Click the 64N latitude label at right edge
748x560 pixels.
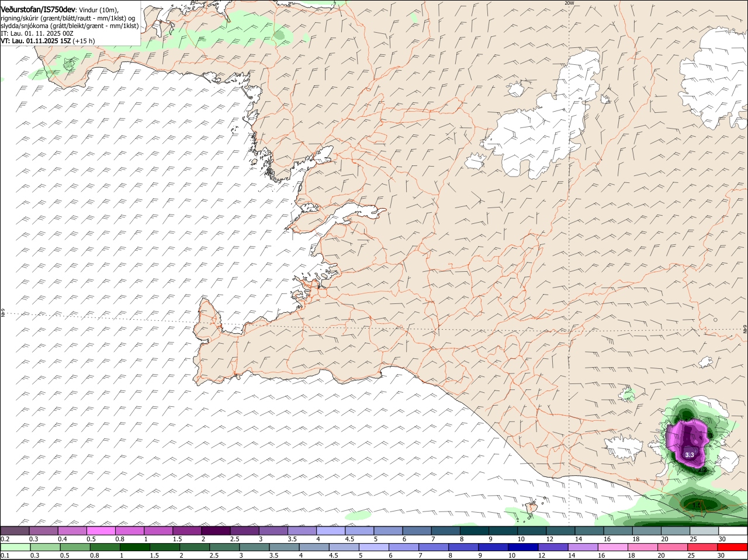tap(745, 330)
